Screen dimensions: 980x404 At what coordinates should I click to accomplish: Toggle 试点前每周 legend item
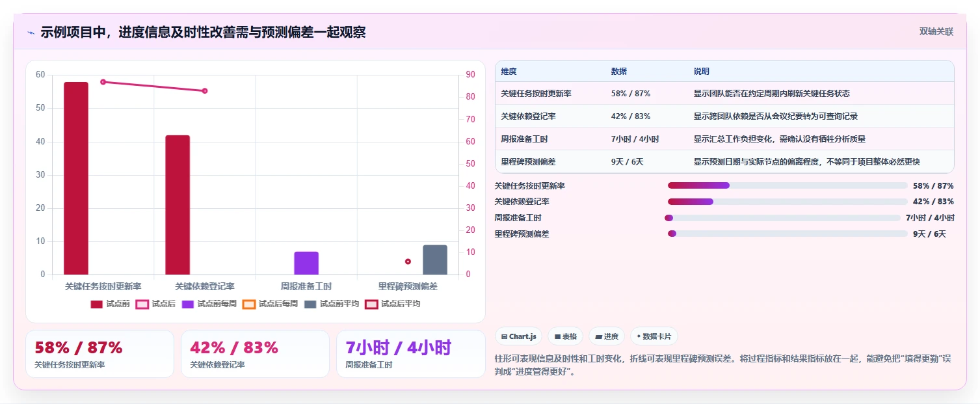point(209,304)
